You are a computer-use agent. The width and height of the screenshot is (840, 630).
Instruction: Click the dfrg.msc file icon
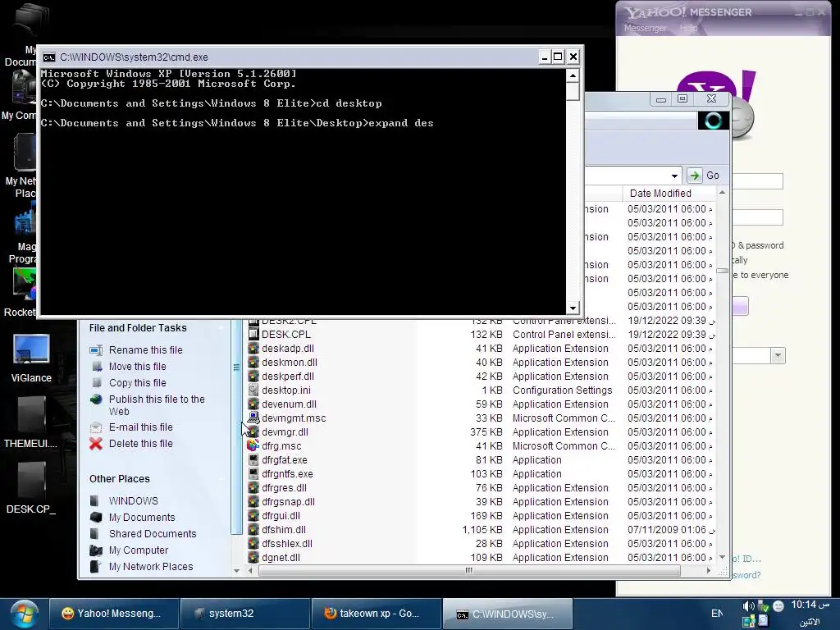coord(253,445)
